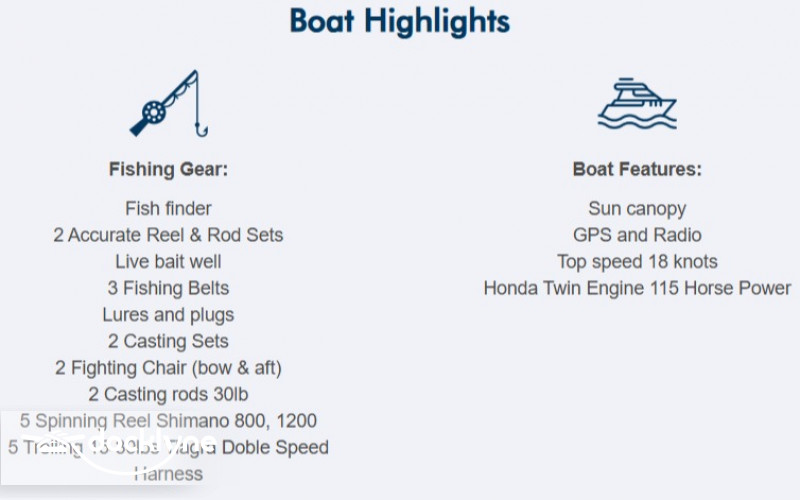Click the Harness item
Viewport: 800px width, 500px height.
[168, 473]
